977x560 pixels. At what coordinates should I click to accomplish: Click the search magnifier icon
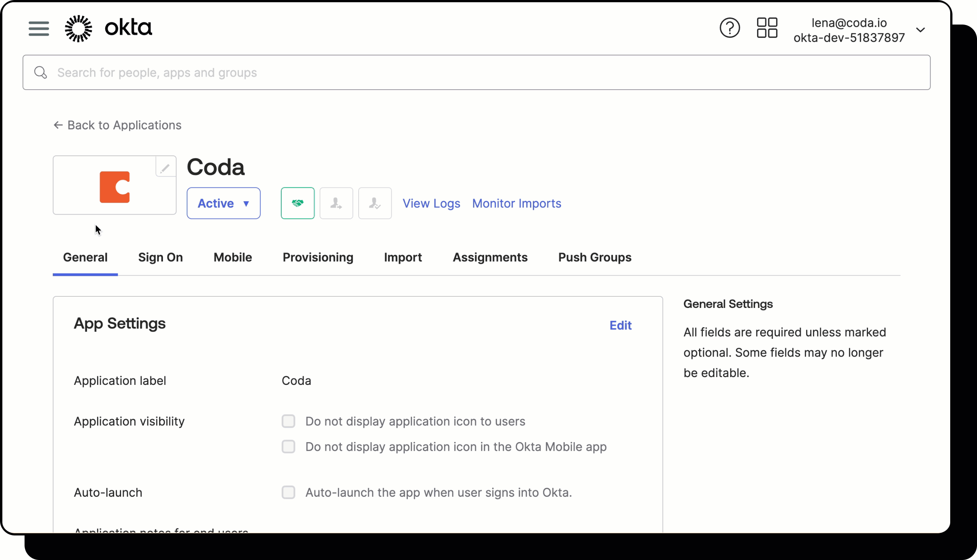click(41, 72)
